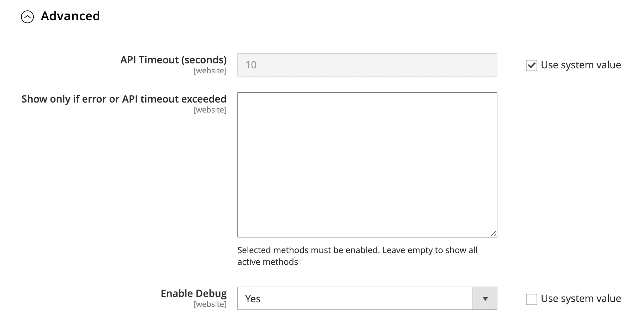Image resolution: width=644 pixels, height=324 pixels.
Task: Click the Enable Debug field label
Action: pyautogui.click(x=194, y=293)
